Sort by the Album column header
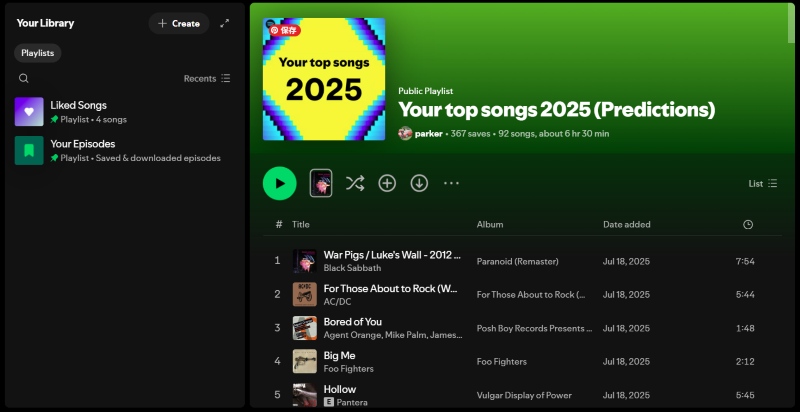800x412 pixels. pyautogui.click(x=490, y=224)
